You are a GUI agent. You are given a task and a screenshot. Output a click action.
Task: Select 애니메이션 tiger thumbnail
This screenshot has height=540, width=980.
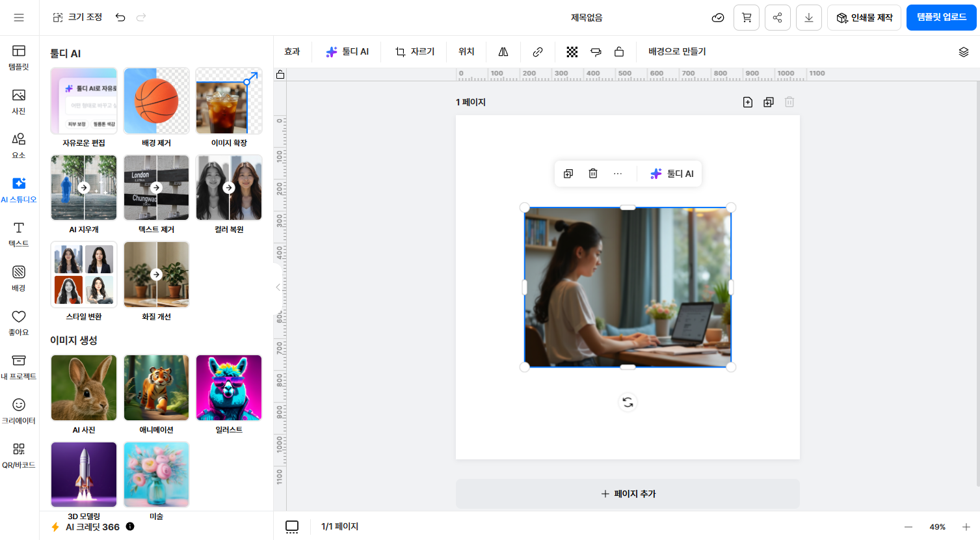156,388
